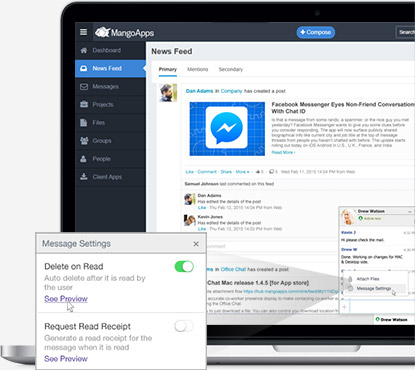Open the hub.mangoapps.com attachment link

point(290,291)
